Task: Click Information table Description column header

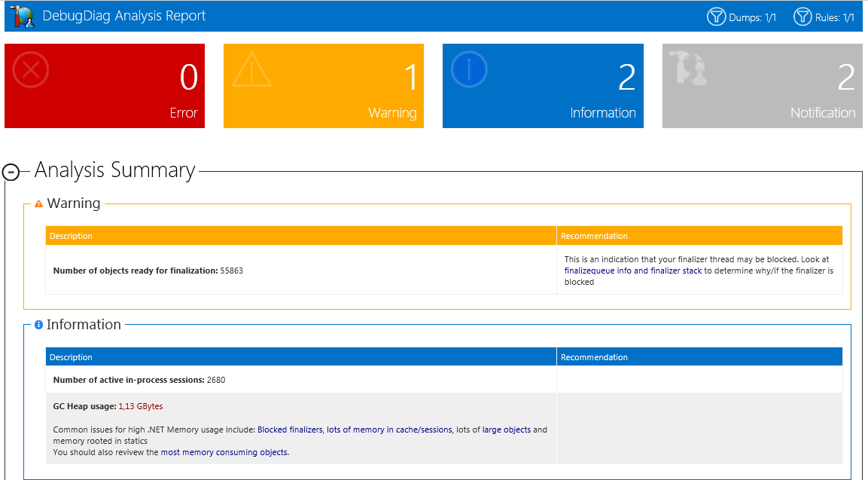Action: tap(301, 357)
